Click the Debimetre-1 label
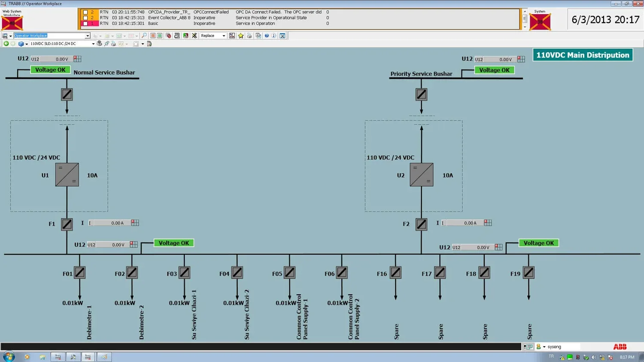The height and width of the screenshot is (362, 644). [89, 323]
